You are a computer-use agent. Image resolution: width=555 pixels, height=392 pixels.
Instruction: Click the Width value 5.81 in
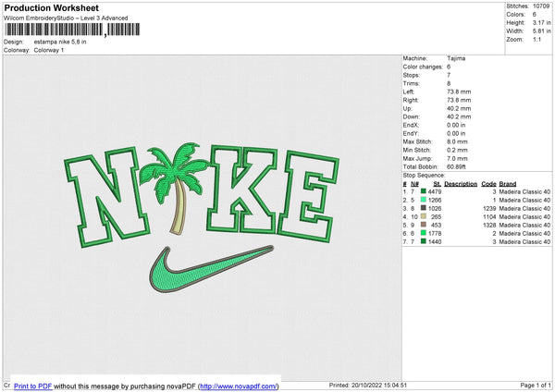[541, 31]
